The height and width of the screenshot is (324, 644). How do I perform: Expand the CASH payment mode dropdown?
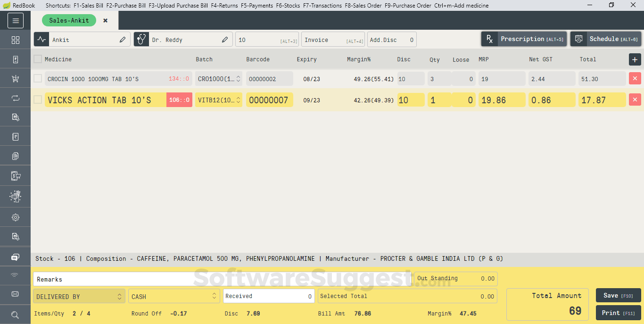point(174,296)
